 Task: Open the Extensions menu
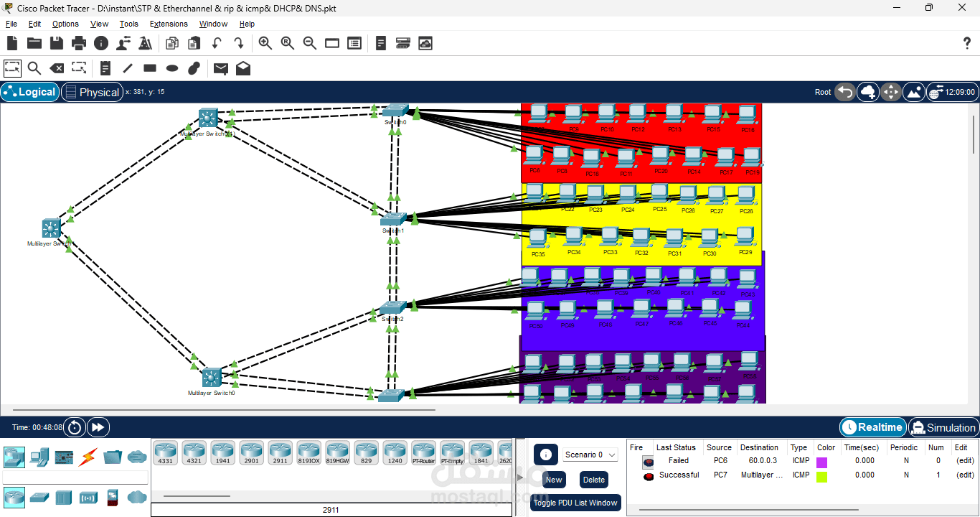click(x=169, y=24)
